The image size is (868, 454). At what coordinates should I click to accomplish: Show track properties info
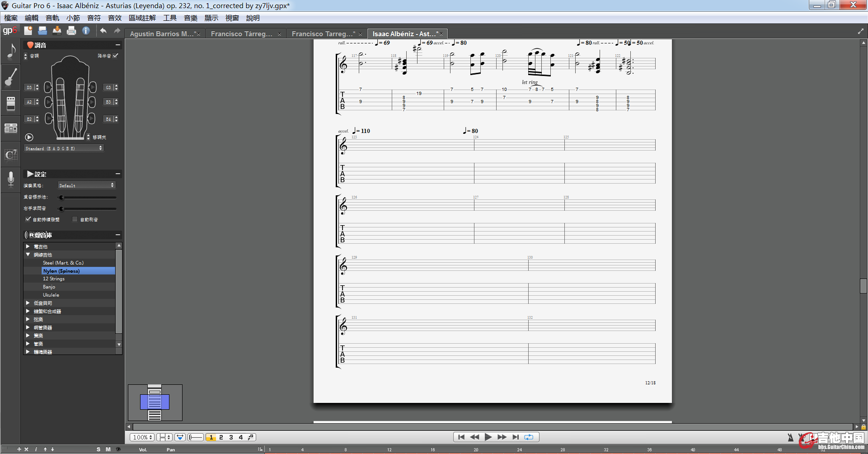(x=36, y=449)
